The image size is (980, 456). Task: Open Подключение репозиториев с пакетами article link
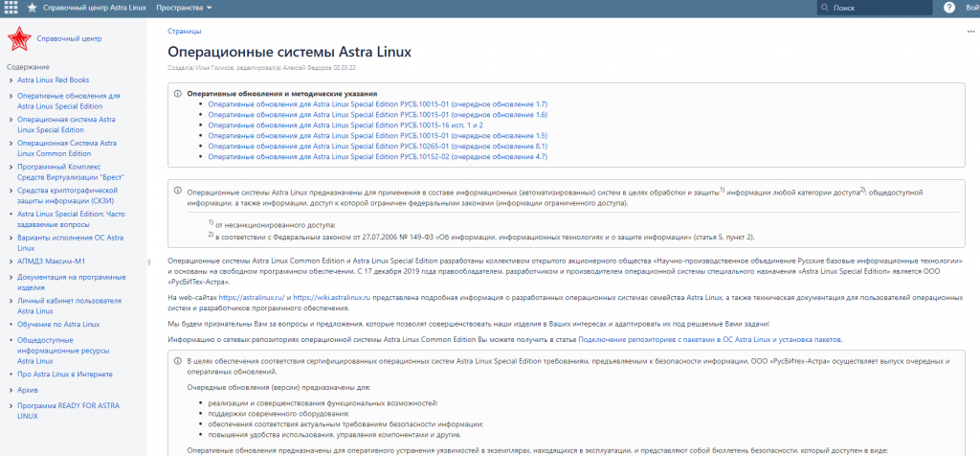point(711,340)
